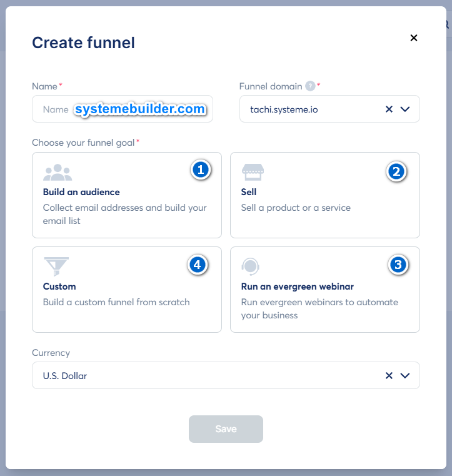Viewport: 452px width, 476px height.
Task: Click 'Build a custom funnel from scratch' text
Action: click(116, 302)
